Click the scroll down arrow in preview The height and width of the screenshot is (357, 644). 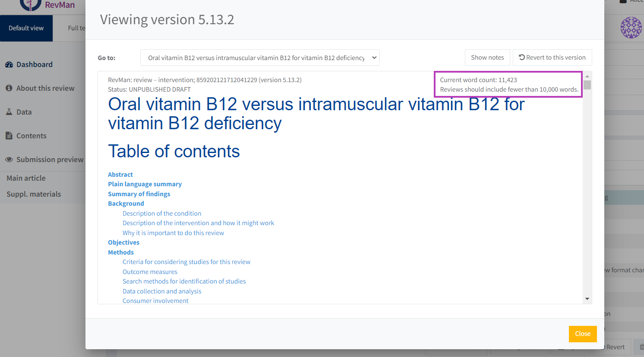click(587, 299)
